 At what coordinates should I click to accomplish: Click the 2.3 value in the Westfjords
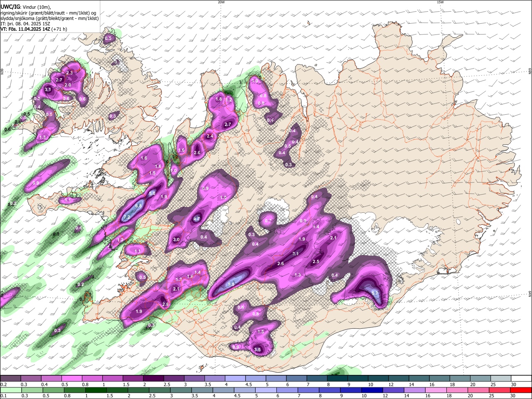point(69,73)
